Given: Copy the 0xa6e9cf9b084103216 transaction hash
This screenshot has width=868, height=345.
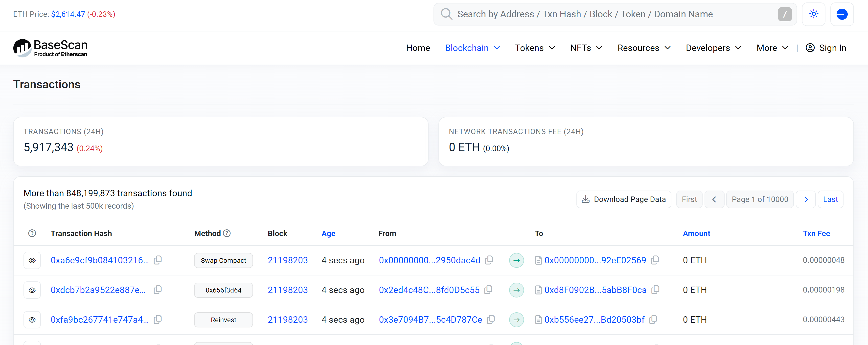Looking at the screenshot, I should 158,260.
